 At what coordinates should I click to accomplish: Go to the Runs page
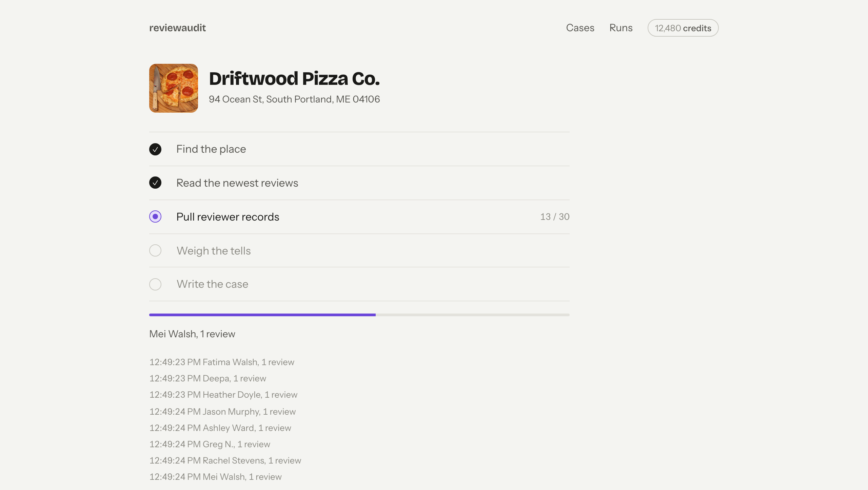click(x=621, y=28)
